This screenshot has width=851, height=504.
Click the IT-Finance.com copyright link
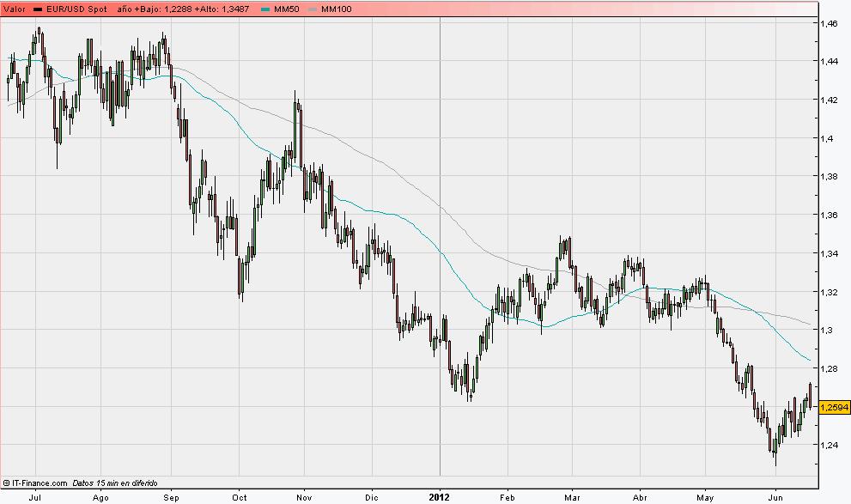(35, 483)
